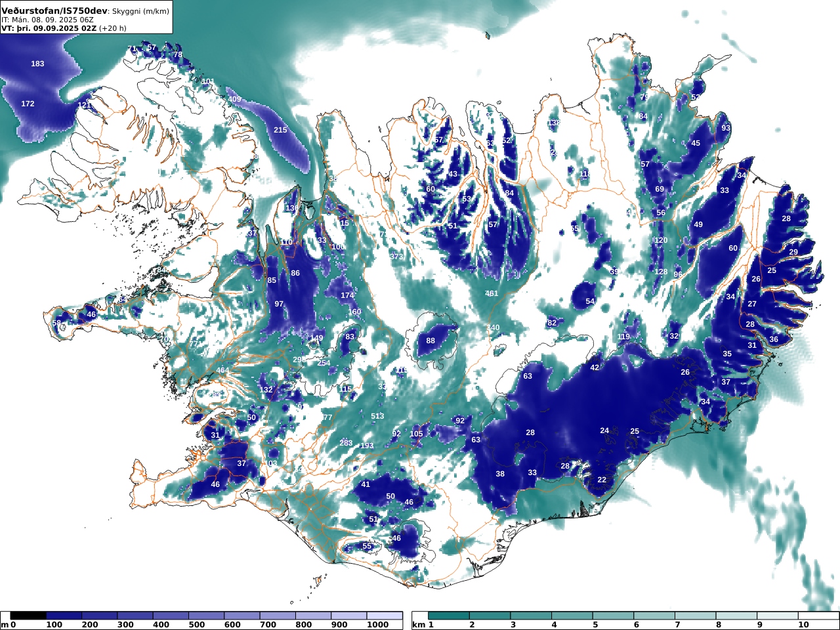Click the visibility value 93 in the northeast
The width and height of the screenshot is (840, 630).
point(726,128)
